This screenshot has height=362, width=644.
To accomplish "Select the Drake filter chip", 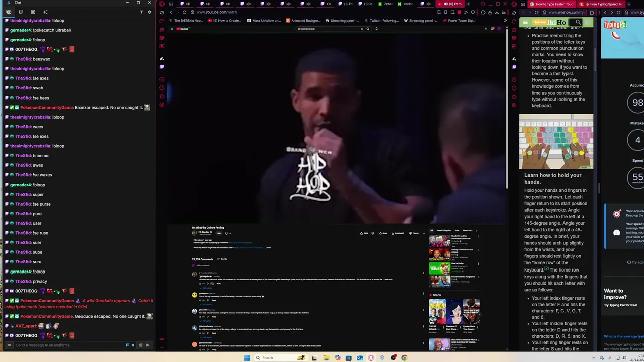I will click(457, 230).
